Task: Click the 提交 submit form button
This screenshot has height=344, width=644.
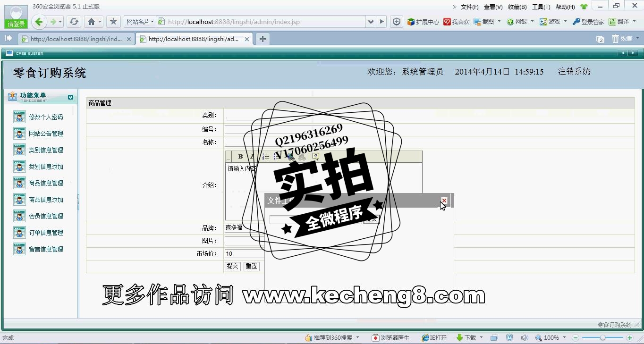Action: coord(233,266)
